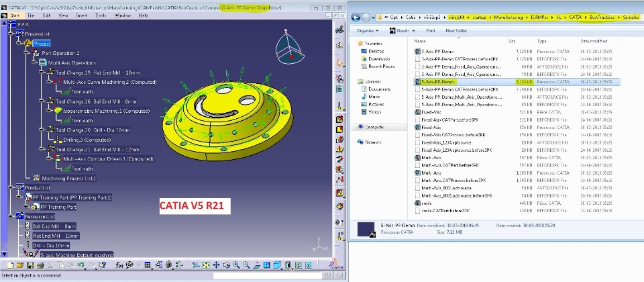Click the Open file folder icon in CATIA
Image resolution: width=644 pixels, height=282 pixels.
tap(19, 265)
